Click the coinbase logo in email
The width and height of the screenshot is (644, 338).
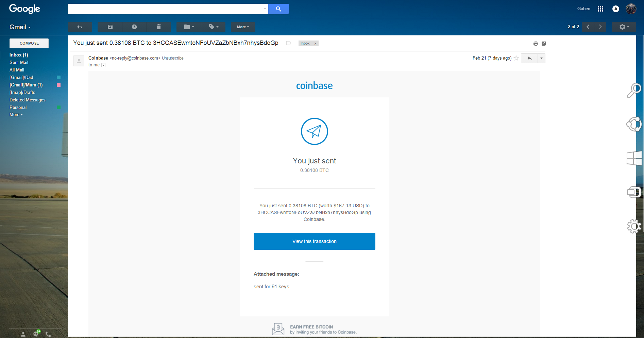[315, 86]
